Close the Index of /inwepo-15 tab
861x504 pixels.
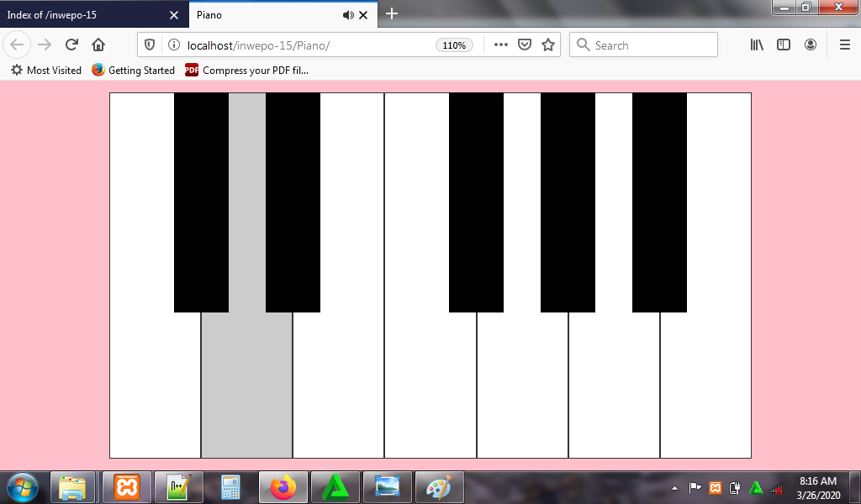tap(174, 15)
